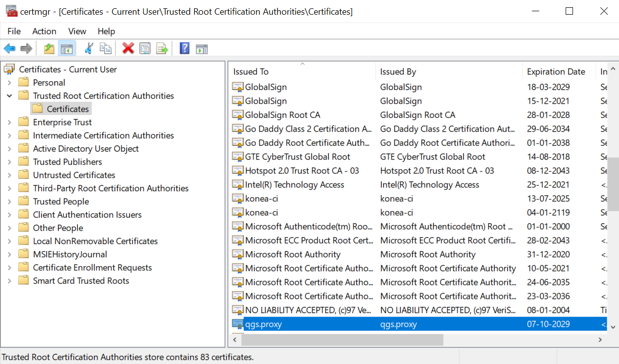The height and width of the screenshot is (364, 619).
Task: Click the Up One Level folder icon
Action: (49, 48)
